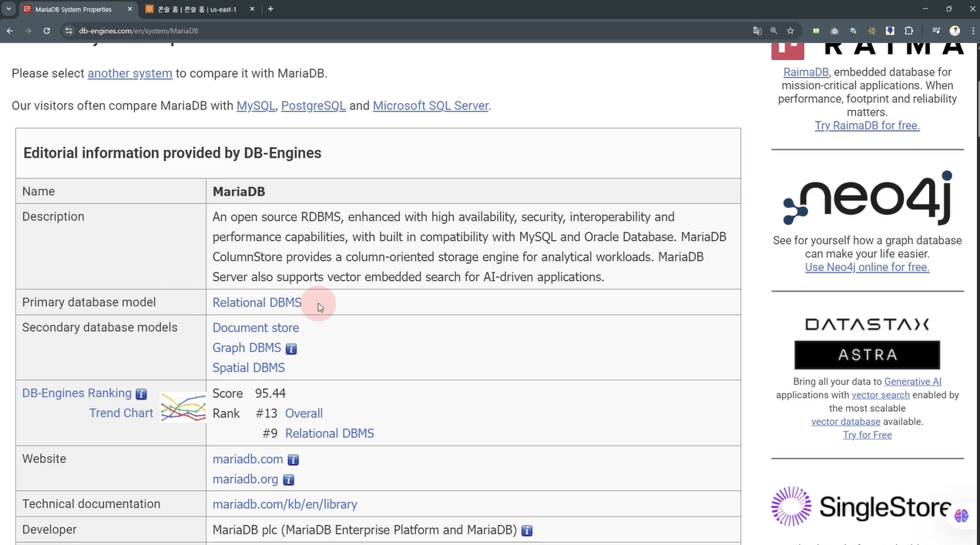Open the Trend Chart link
Viewport: 980px width, 545px height.
[x=121, y=413]
